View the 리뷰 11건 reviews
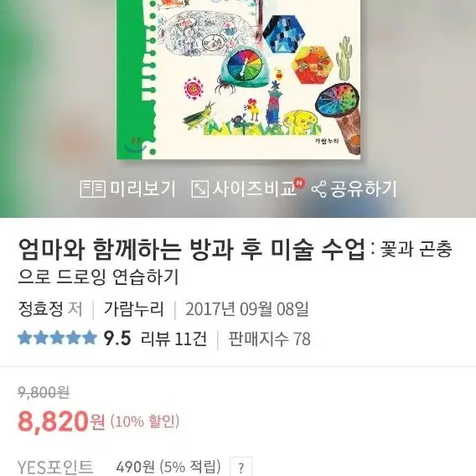The width and height of the screenshot is (476, 476). click(x=173, y=339)
